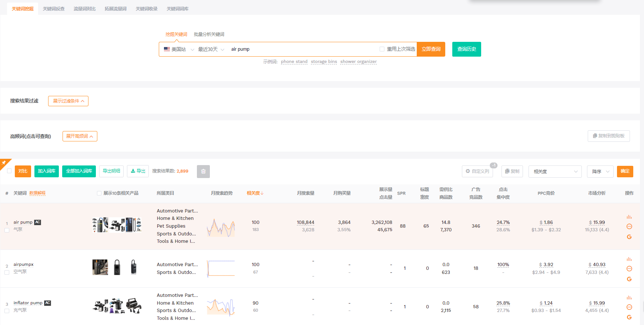
Task: Search Google icon for airpumpx row
Action: coord(629,279)
